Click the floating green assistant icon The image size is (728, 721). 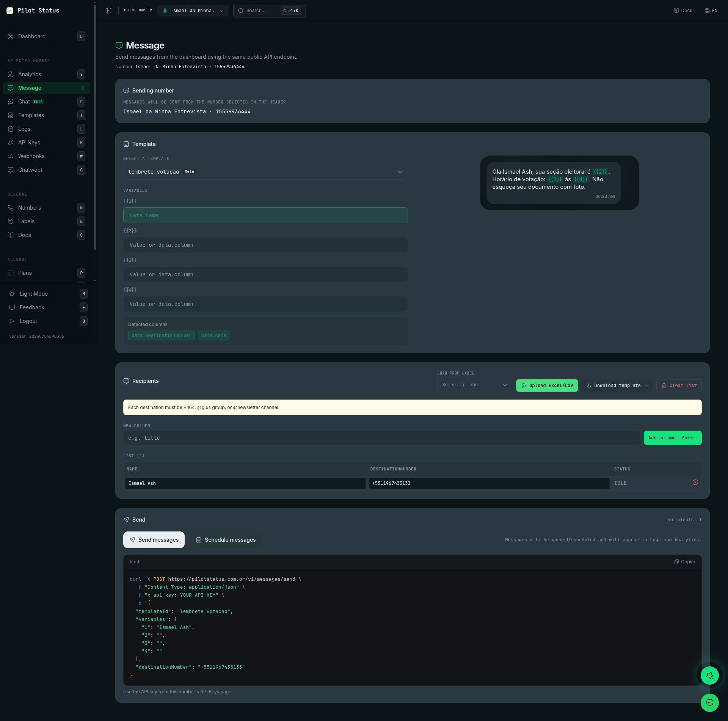pos(710,676)
